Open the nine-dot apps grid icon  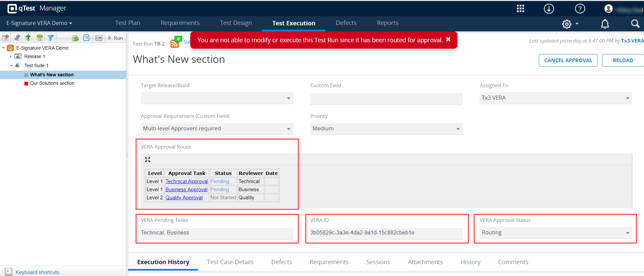[520, 9]
